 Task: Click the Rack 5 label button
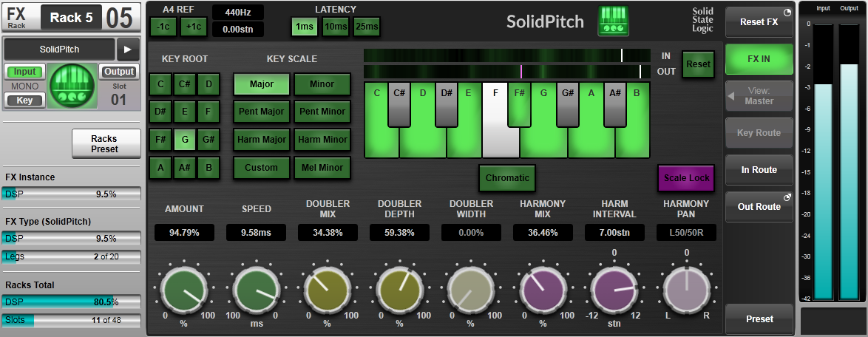point(72,18)
